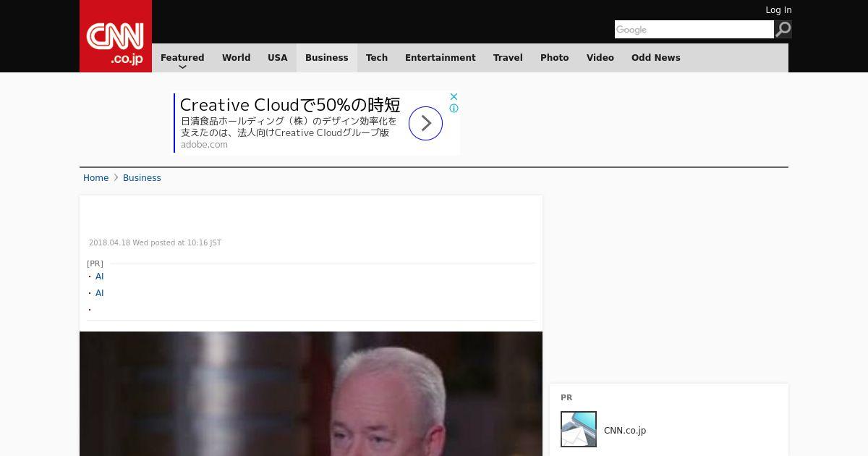
Task: Click the Log In link
Action: click(778, 10)
